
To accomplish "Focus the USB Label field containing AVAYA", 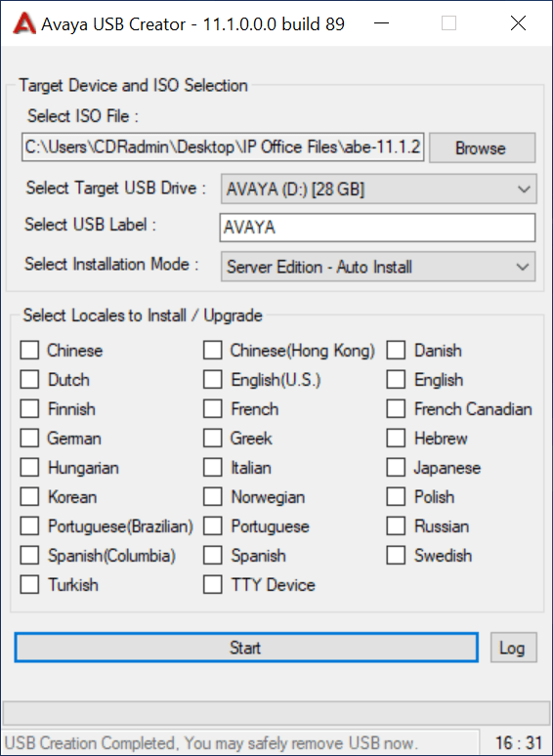I will [x=377, y=228].
